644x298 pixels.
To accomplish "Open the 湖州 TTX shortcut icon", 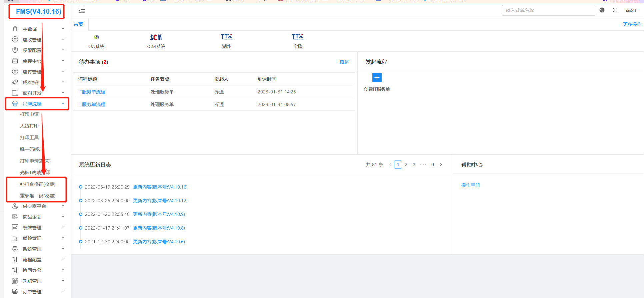I will coord(227,37).
